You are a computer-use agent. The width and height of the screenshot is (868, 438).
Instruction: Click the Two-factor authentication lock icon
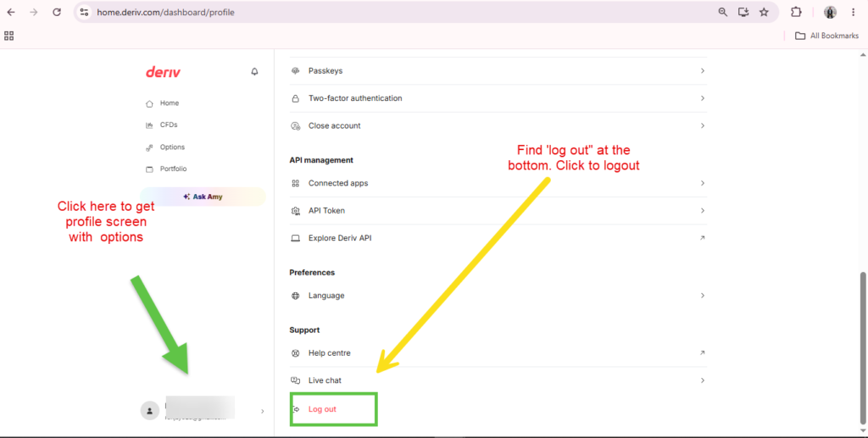point(296,98)
